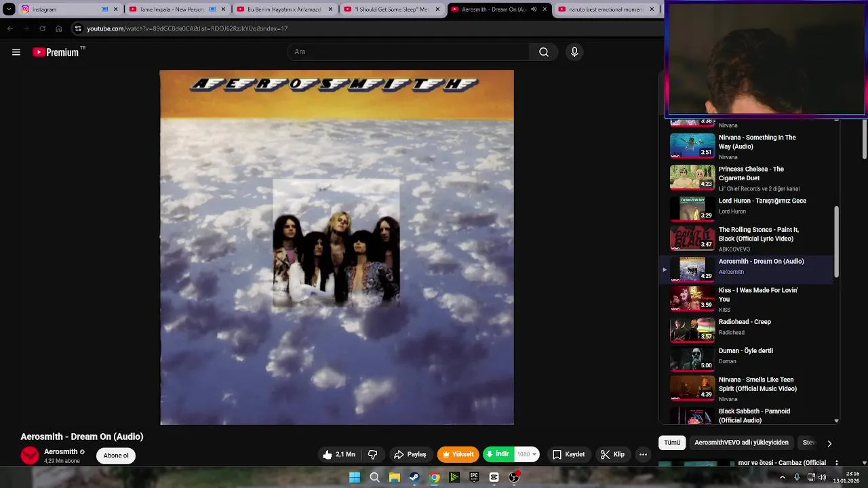Play Black Sabbath - Paranoid (Official Audio)
Viewport: 868px width, 488px height.
746,415
